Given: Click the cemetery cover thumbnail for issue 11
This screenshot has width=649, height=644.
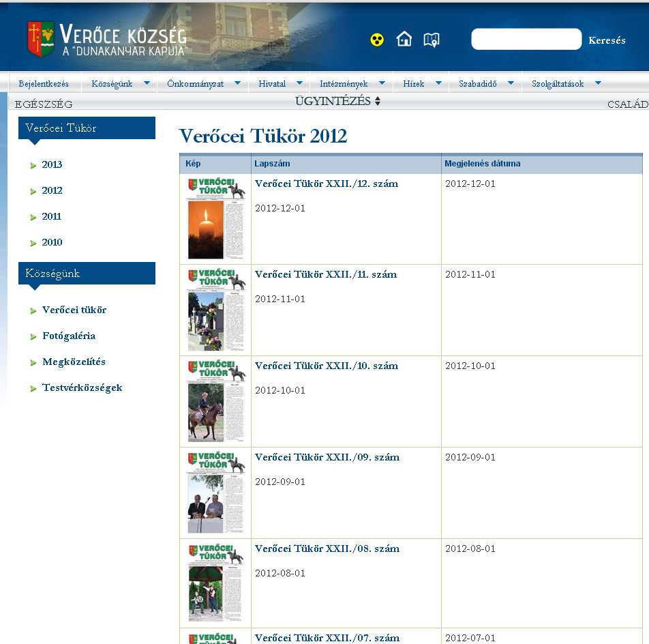Looking at the screenshot, I should 215,309.
